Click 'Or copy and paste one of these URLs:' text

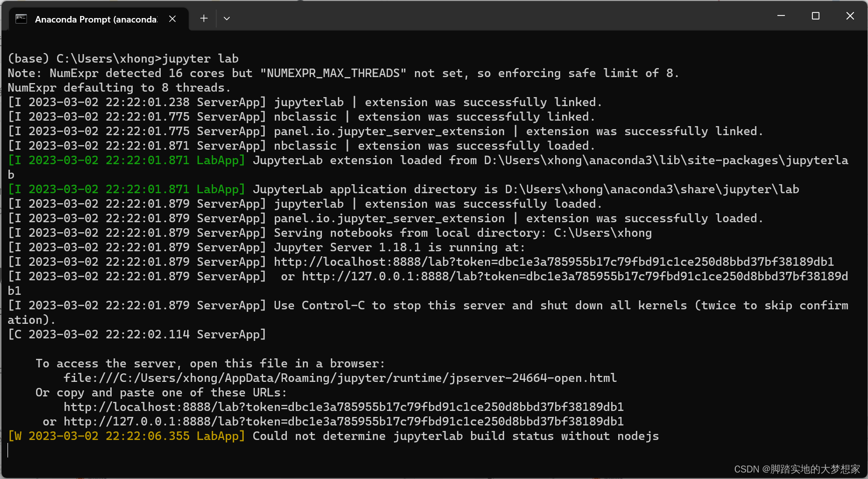click(x=161, y=392)
